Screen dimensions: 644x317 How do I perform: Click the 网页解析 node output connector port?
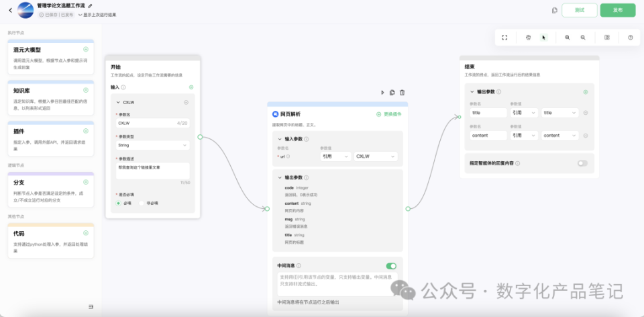408,209
